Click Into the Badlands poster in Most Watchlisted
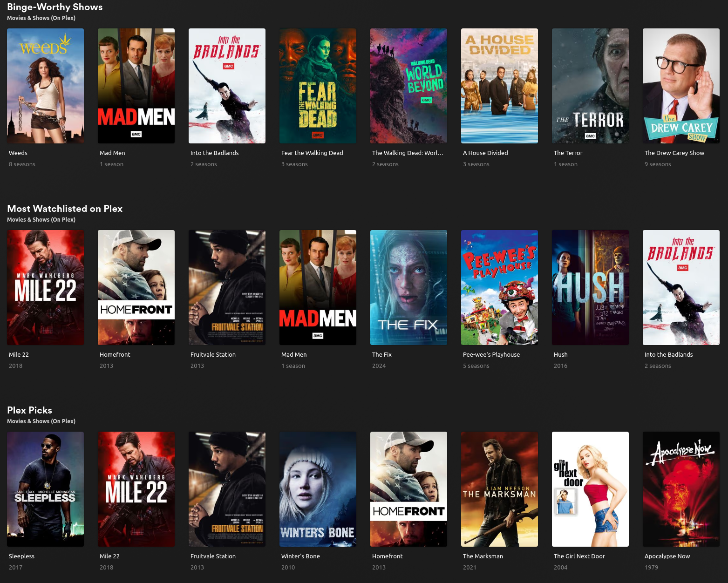 [x=681, y=287]
